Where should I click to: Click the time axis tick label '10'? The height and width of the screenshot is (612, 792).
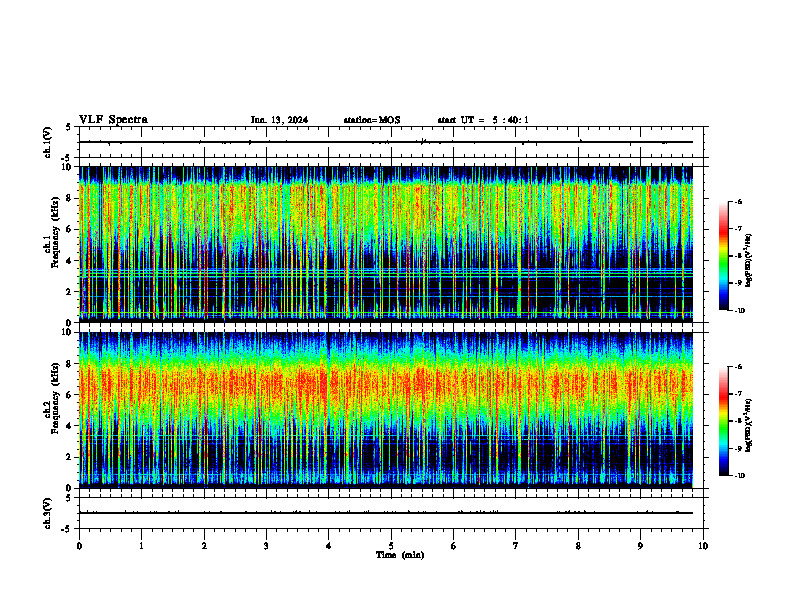click(x=703, y=546)
